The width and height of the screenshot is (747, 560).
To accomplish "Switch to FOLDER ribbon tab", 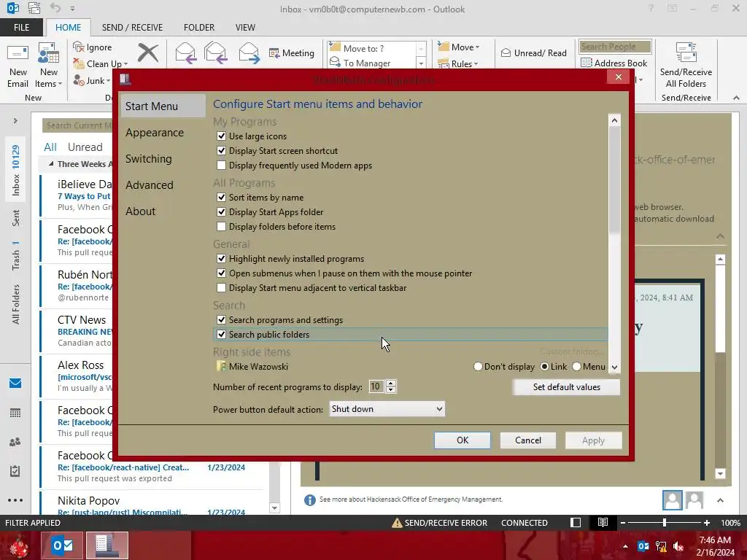I will click(x=199, y=27).
